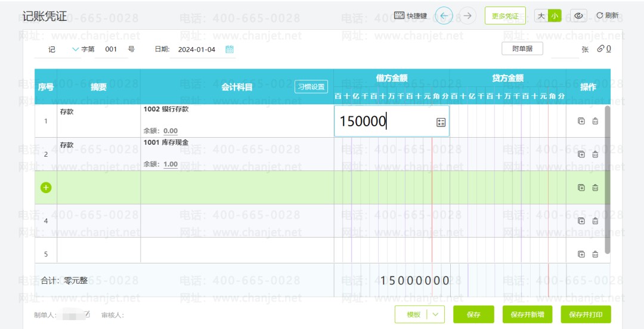Click the 刷新 refresh button
Image resolution: width=644 pixels, height=329 pixels.
[607, 15]
